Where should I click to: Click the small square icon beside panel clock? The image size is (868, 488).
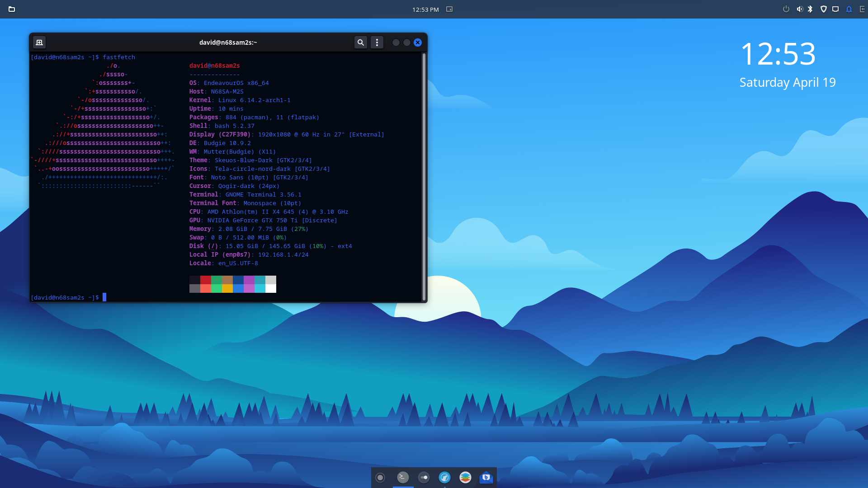[449, 9]
